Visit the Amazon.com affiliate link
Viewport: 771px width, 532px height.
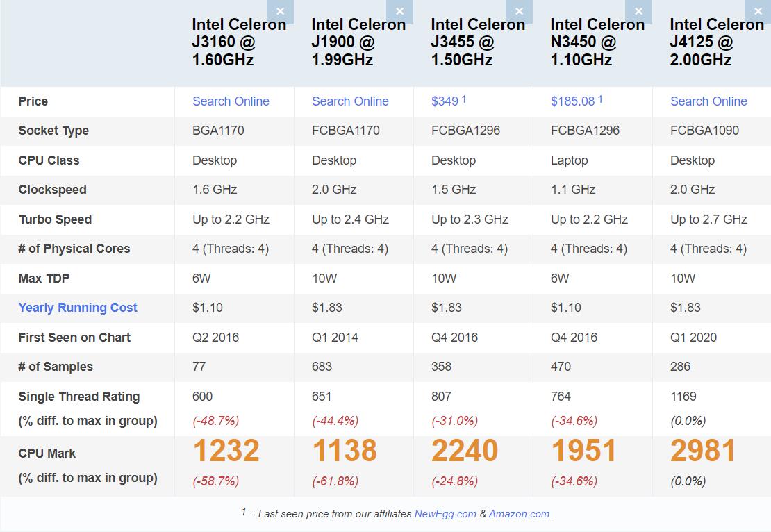[x=519, y=514]
